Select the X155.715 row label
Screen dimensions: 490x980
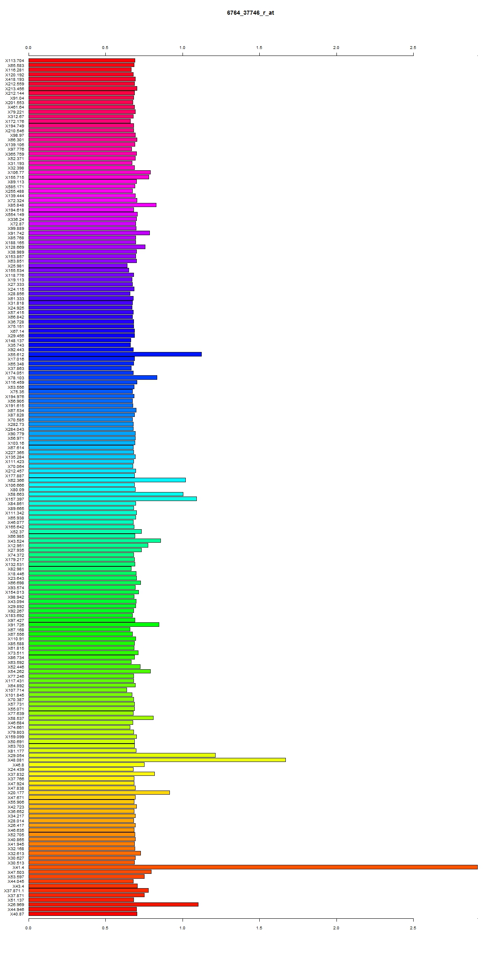tap(15, 177)
